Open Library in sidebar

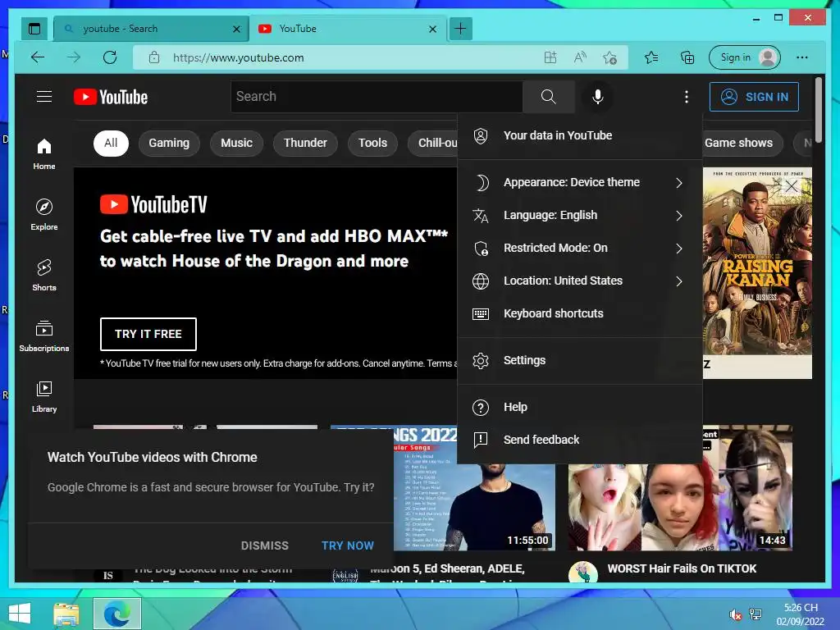pyautogui.click(x=44, y=396)
